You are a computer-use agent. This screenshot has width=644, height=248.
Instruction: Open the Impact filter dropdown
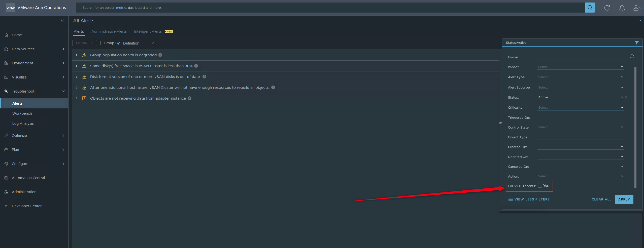point(581,67)
